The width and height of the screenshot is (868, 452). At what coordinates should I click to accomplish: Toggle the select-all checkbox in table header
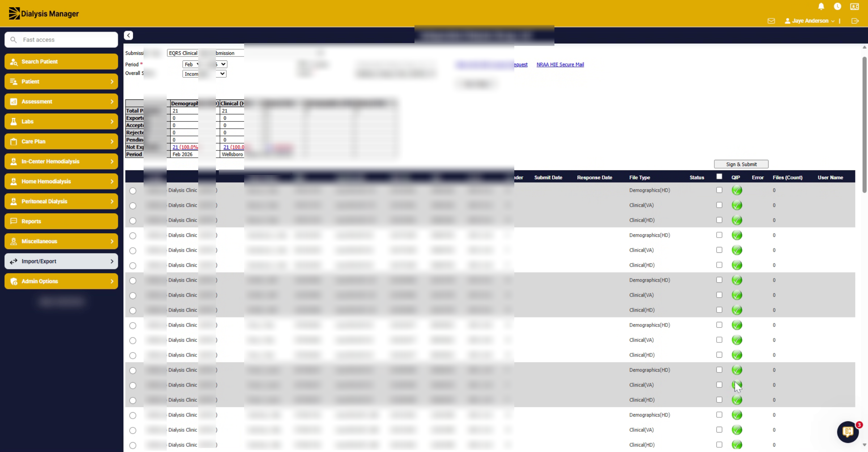coord(719,177)
